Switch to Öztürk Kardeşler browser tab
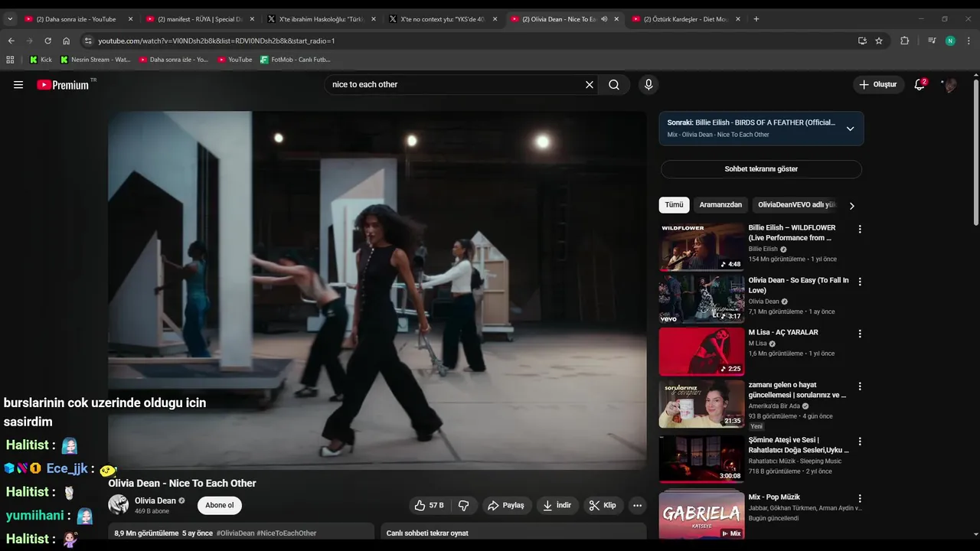Screen dimensions: 980x551 684,19
